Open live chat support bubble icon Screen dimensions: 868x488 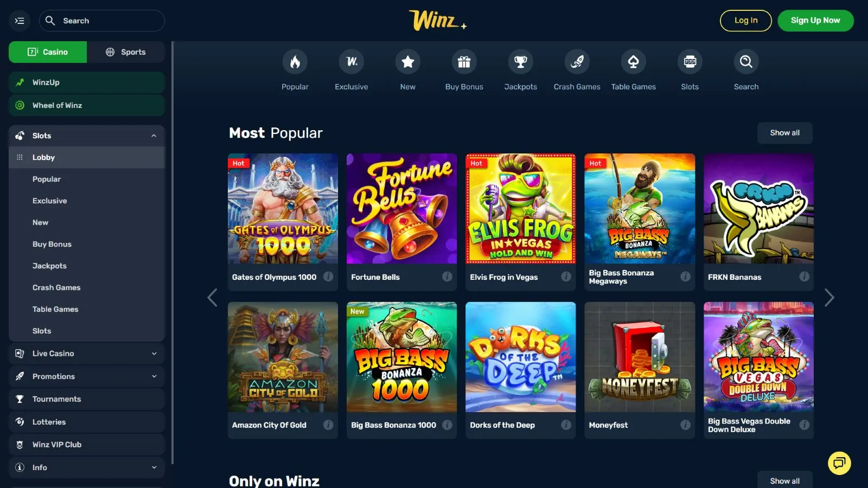point(839,463)
